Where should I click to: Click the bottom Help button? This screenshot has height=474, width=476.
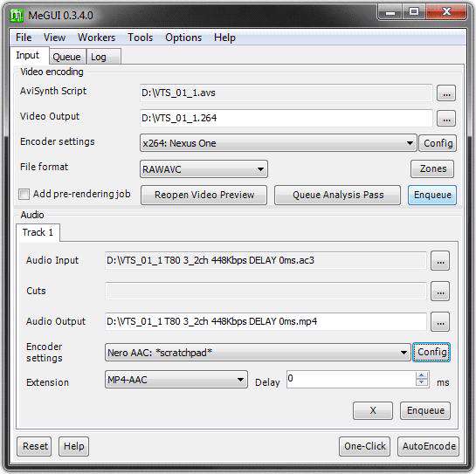tap(73, 446)
